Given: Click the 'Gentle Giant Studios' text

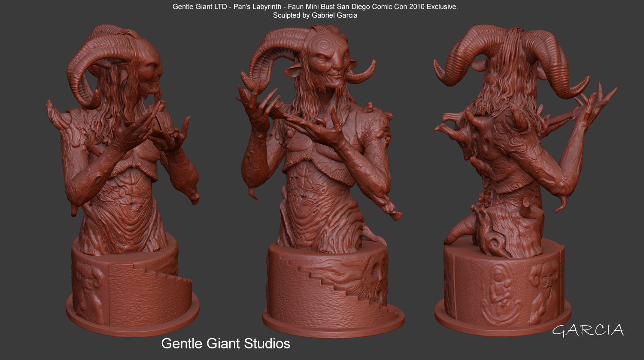Looking at the screenshot, I should (225, 343).
